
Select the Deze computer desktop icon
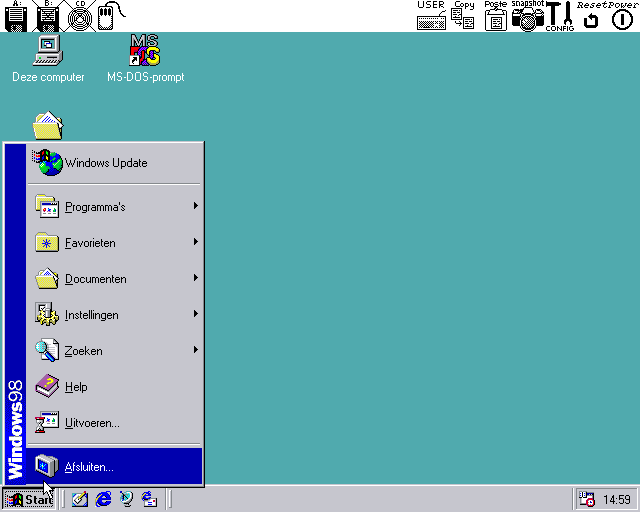pyautogui.click(x=48, y=59)
